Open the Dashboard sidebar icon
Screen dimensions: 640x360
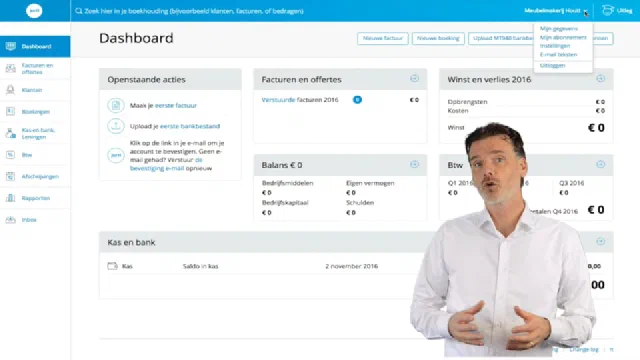pyautogui.click(x=11, y=46)
